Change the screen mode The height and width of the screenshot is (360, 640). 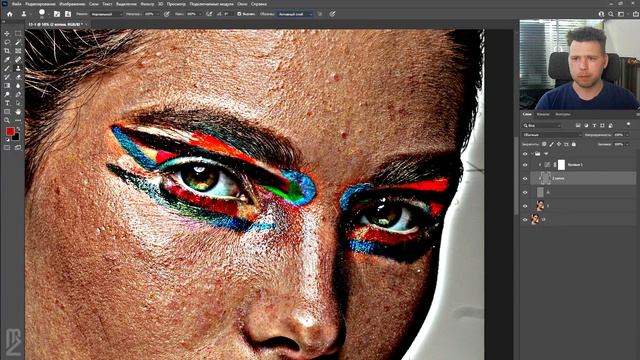pos(18,148)
